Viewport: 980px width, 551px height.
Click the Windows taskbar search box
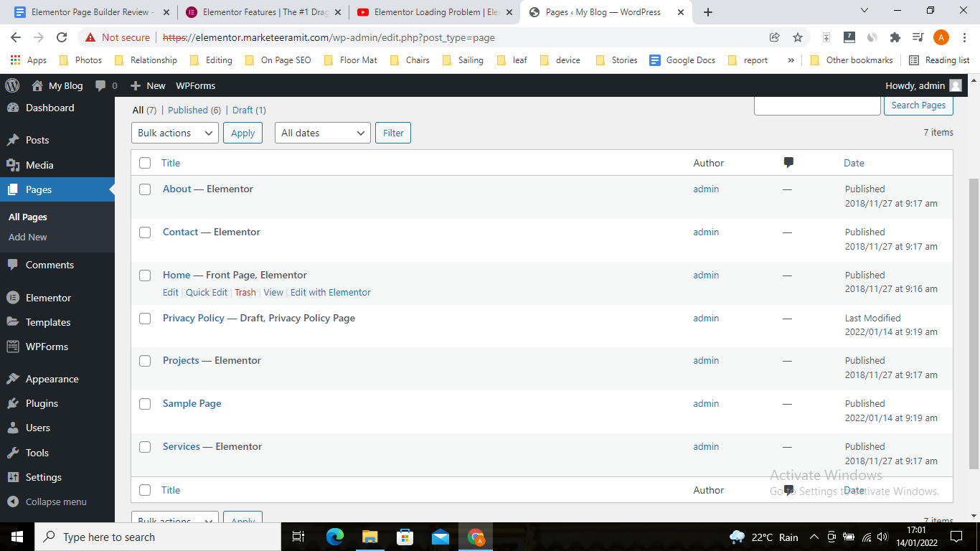(158, 537)
